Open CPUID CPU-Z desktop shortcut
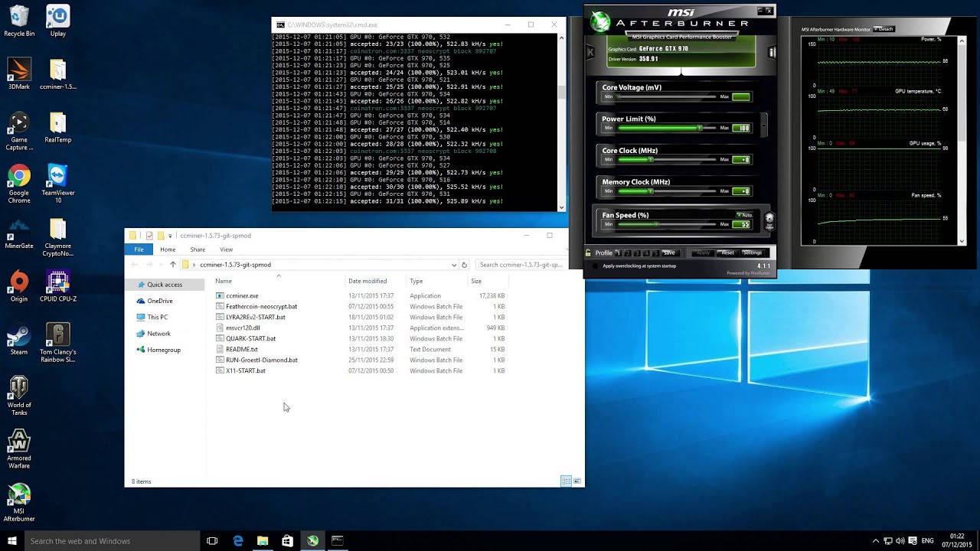This screenshot has height=551, width=980. pos(58,286)
